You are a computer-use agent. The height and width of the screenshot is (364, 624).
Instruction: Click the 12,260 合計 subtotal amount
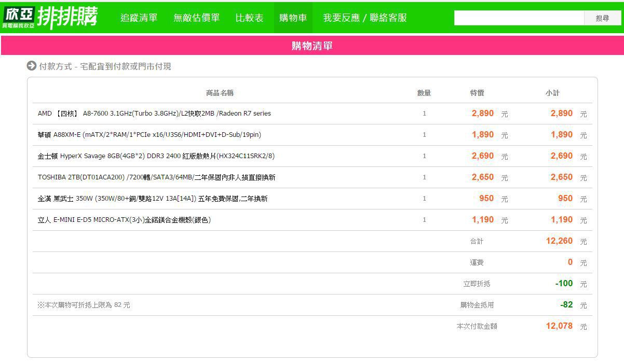559,241
